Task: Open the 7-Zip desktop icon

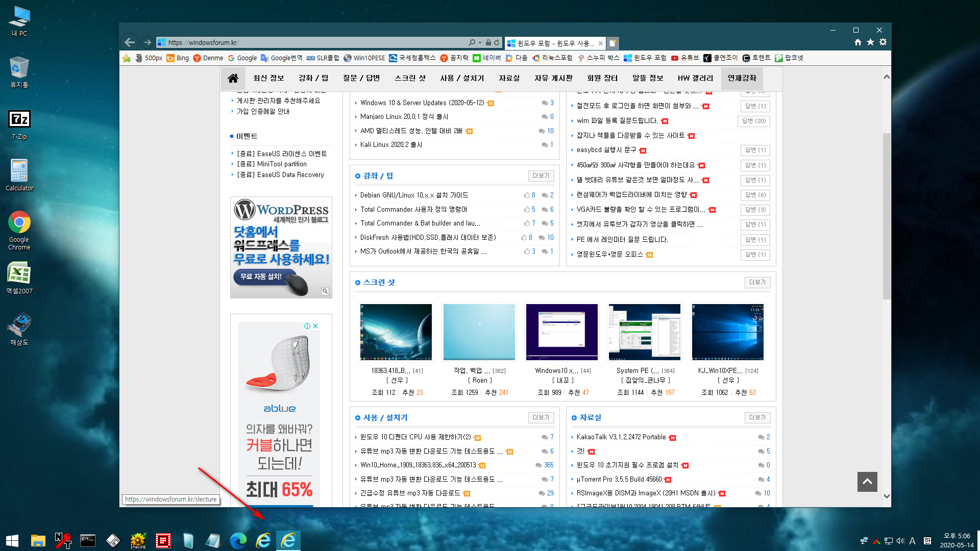Action: pyautogui.click(x=19, y=125)
